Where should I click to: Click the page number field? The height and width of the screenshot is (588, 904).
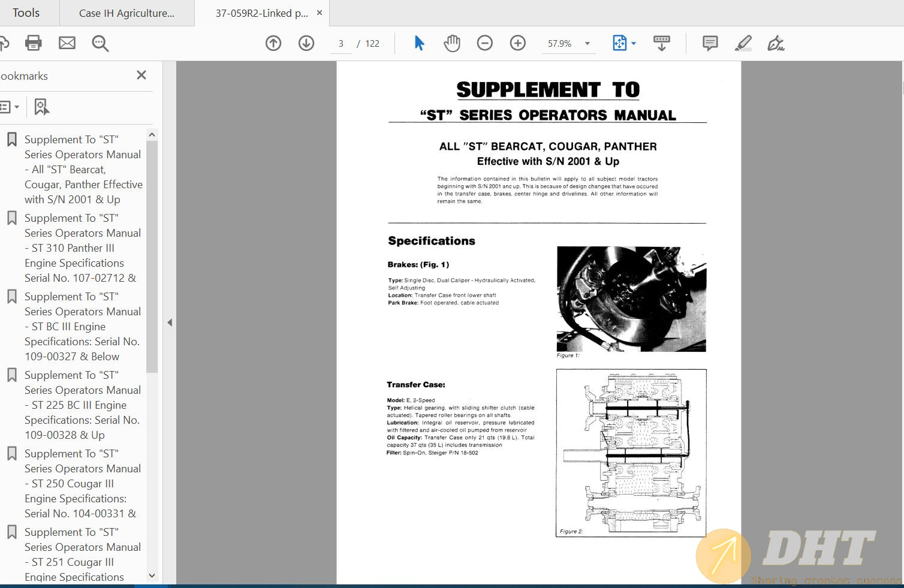coord(341,43)
